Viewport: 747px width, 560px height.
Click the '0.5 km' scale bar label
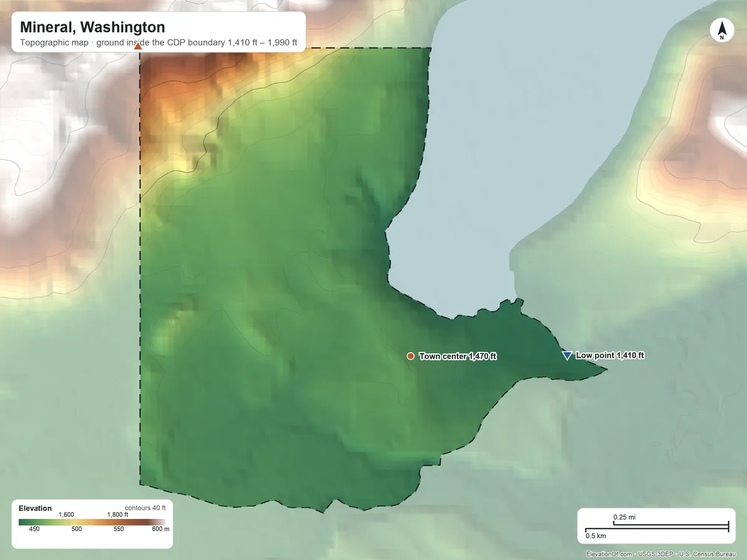tap(596, 536)
